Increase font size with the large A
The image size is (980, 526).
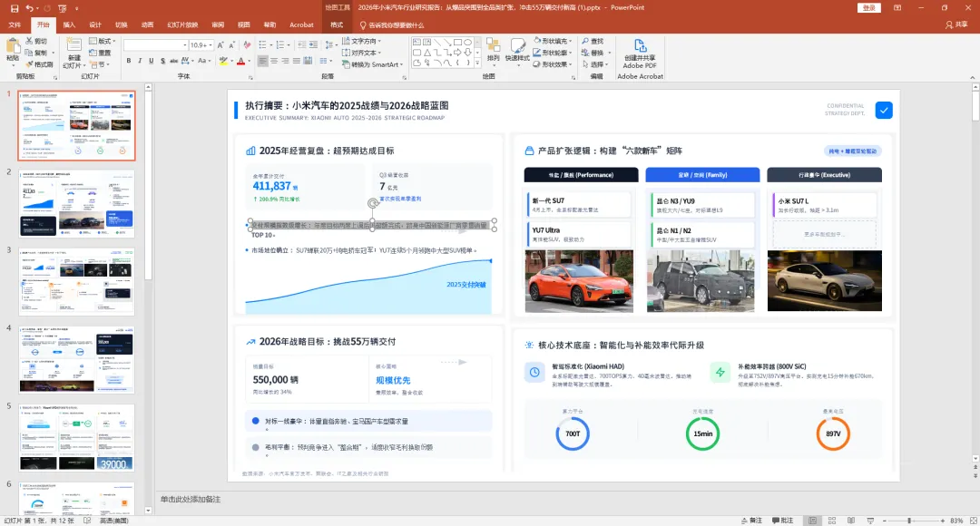click(x=220, y=45)
